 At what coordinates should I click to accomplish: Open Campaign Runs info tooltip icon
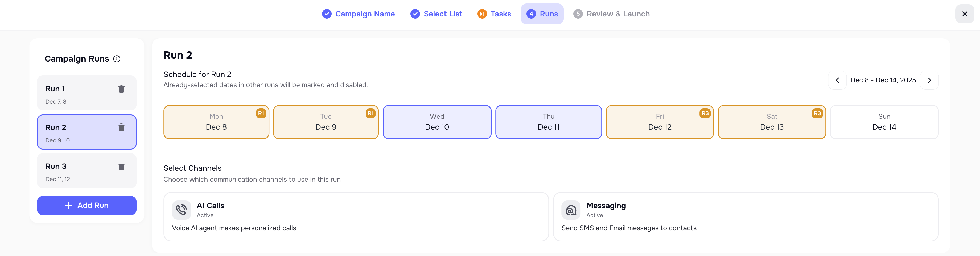[x=117, y=59]
